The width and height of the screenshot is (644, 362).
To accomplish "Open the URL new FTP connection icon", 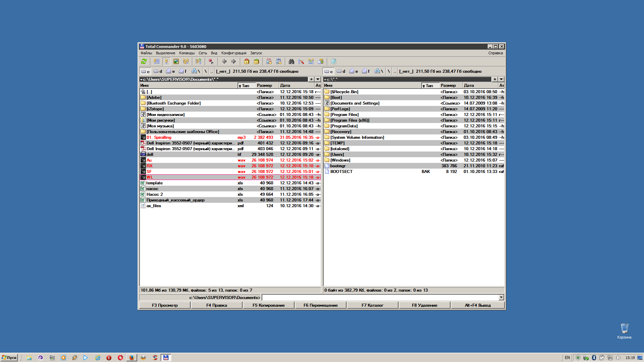I will pos(279,61).
